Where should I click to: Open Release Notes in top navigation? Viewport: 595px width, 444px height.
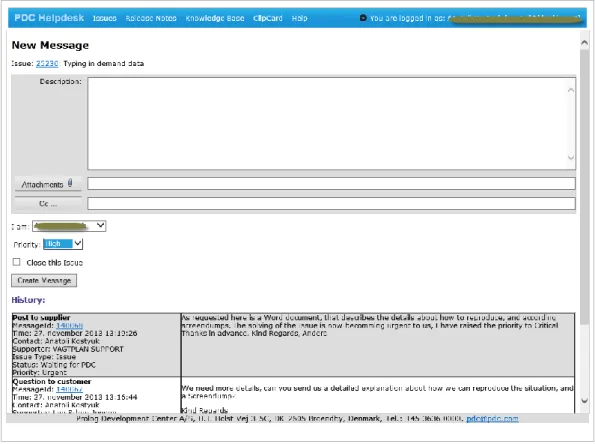151,18
